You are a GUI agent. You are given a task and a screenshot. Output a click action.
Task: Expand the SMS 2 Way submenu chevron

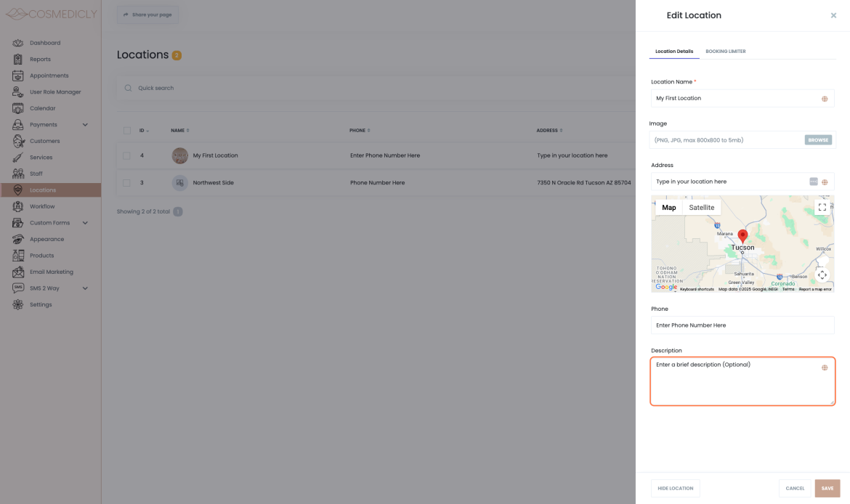pos(85,288)
